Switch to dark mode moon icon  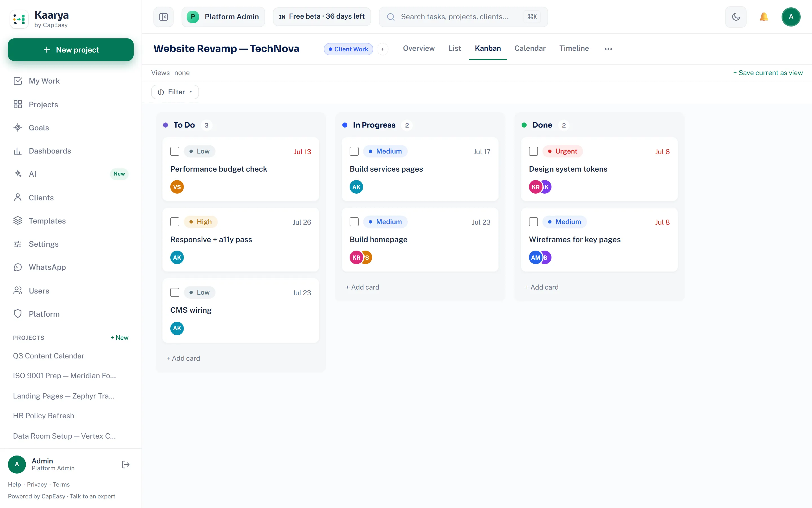point(736,17)
